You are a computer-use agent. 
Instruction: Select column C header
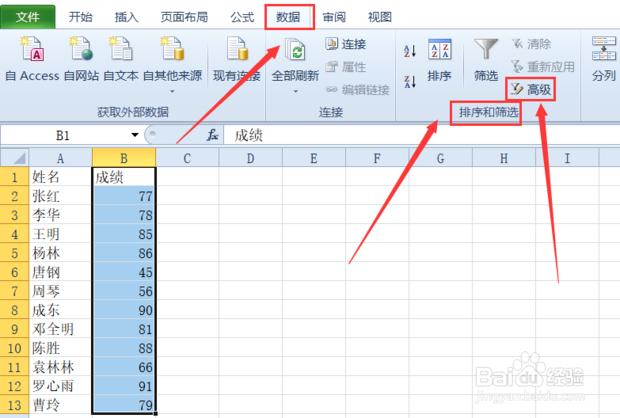(x=187, y=158)
